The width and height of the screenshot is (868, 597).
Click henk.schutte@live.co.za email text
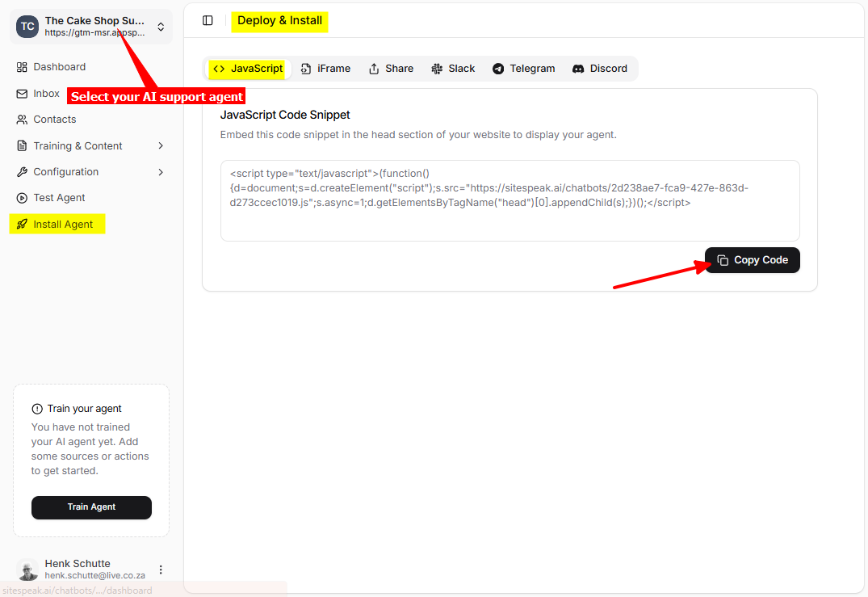tap(95, 576)
